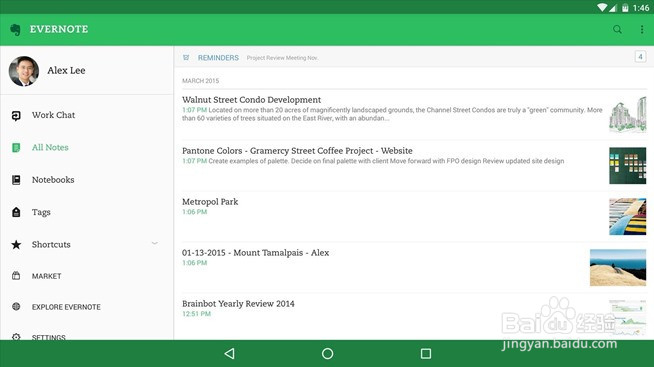Image resolution: width=654 pixels, height=367 pixels.
Task: Tap the battery status icon
Action: (625, 8)
